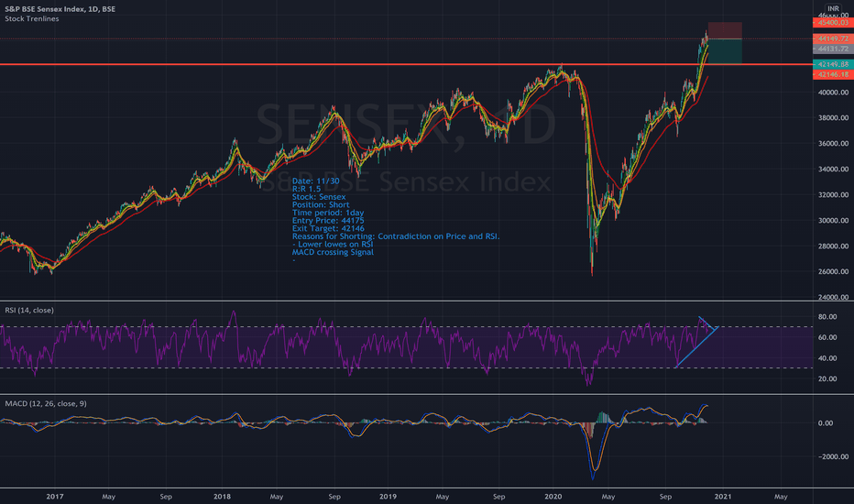Viewport: 854px width, 504px height.
Task: Click the 36000.00 price axis label
Action: [x=833, y=143]
